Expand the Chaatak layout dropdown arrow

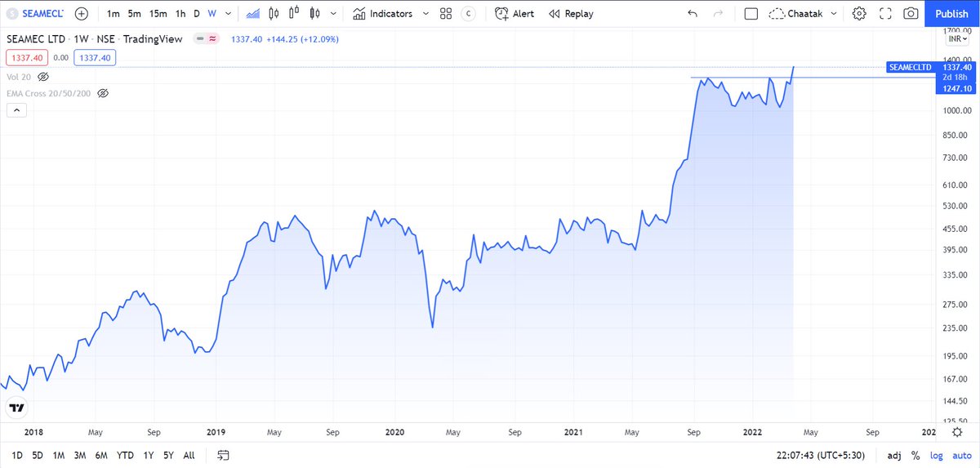(x=834, y=14)
